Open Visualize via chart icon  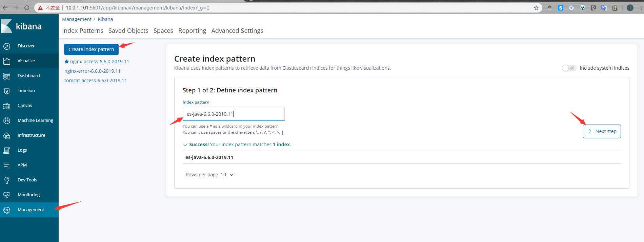click(x=7, y=61)
